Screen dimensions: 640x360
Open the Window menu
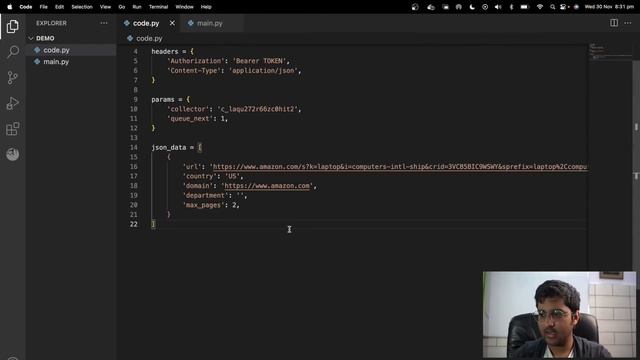184,7
